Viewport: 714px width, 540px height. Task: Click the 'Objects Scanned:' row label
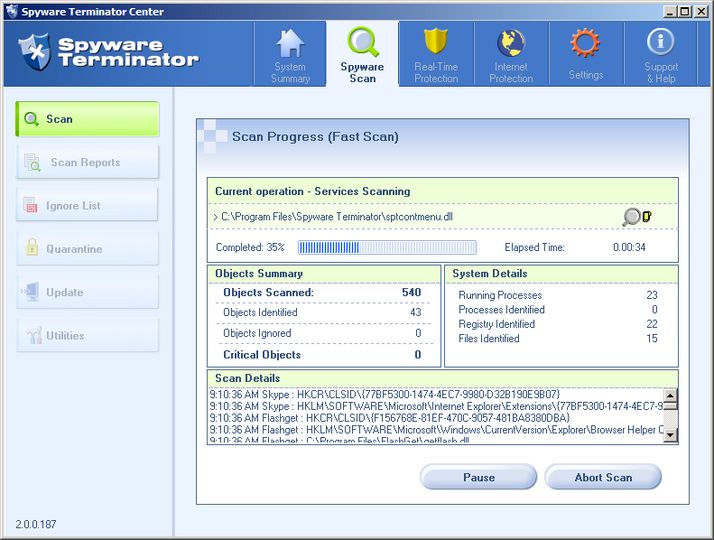[268, 292]
